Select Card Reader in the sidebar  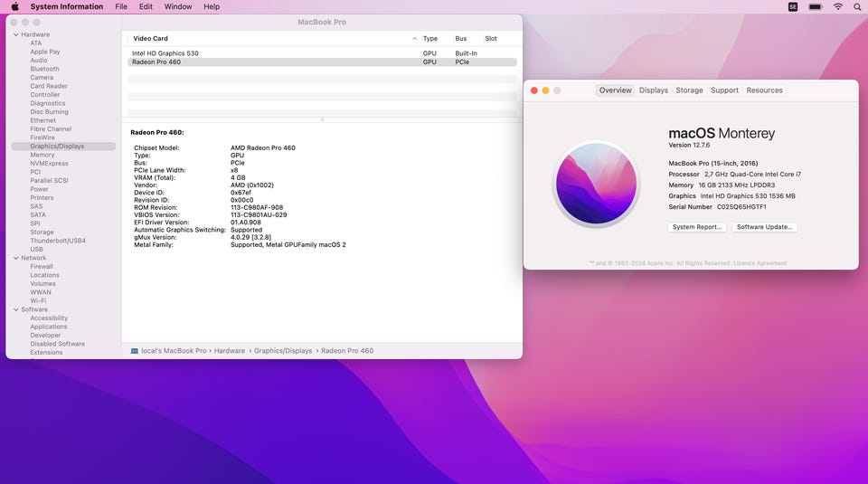(x=49, y=86)
